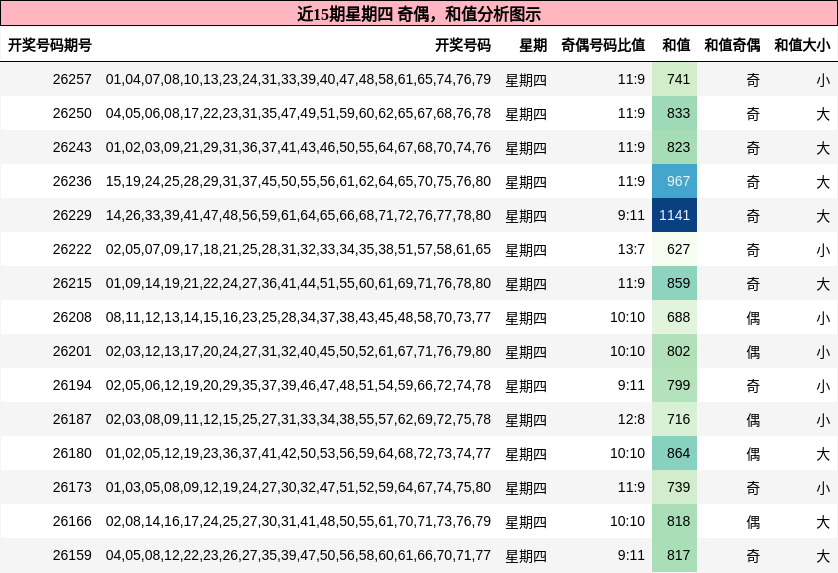This screenshot has height=573, width=838.
Task: Click the 和值大小 column header
Action: pos(802,45)
